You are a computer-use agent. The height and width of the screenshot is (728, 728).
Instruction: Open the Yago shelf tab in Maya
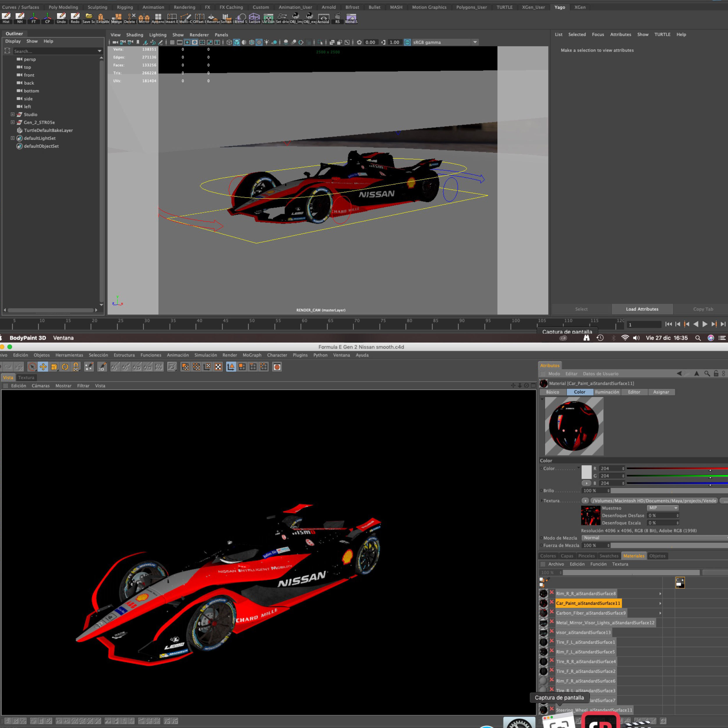pyautogui.click(x=560, y=7)
